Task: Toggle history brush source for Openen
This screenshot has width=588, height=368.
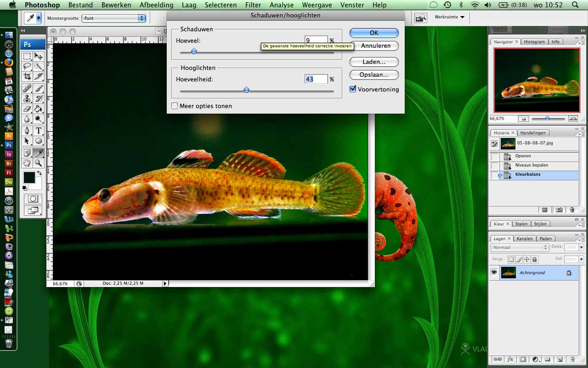Action: (x=495, y=156)
